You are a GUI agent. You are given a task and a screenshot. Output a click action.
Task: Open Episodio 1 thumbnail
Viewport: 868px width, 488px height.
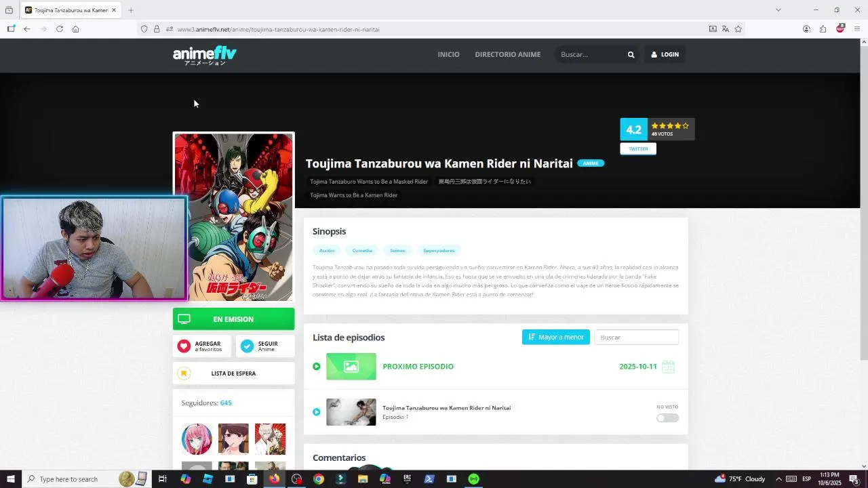(x=351, y=412)
